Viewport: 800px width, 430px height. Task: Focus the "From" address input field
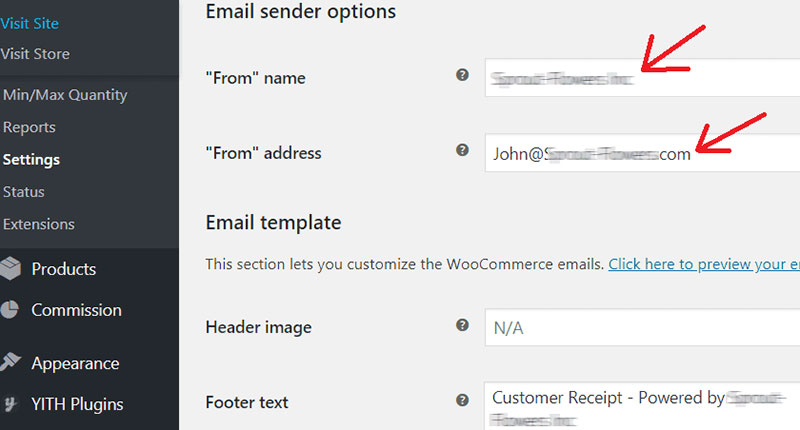[642, 153]
